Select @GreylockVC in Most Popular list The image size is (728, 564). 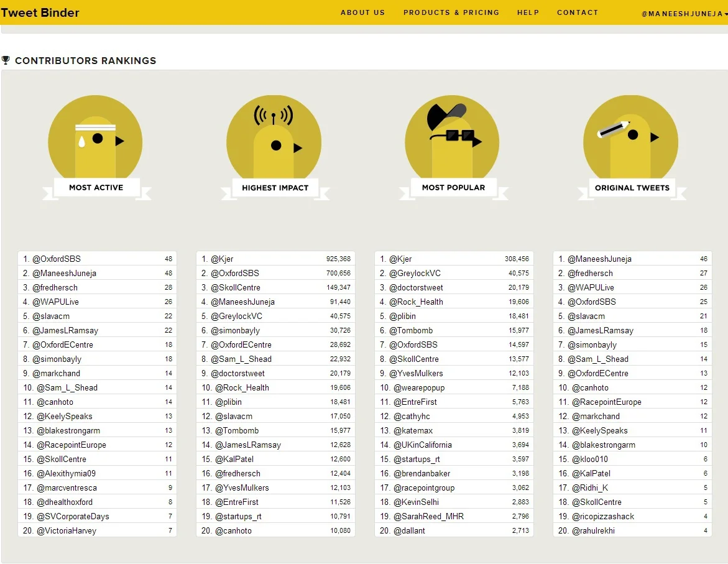pos(415,273)
